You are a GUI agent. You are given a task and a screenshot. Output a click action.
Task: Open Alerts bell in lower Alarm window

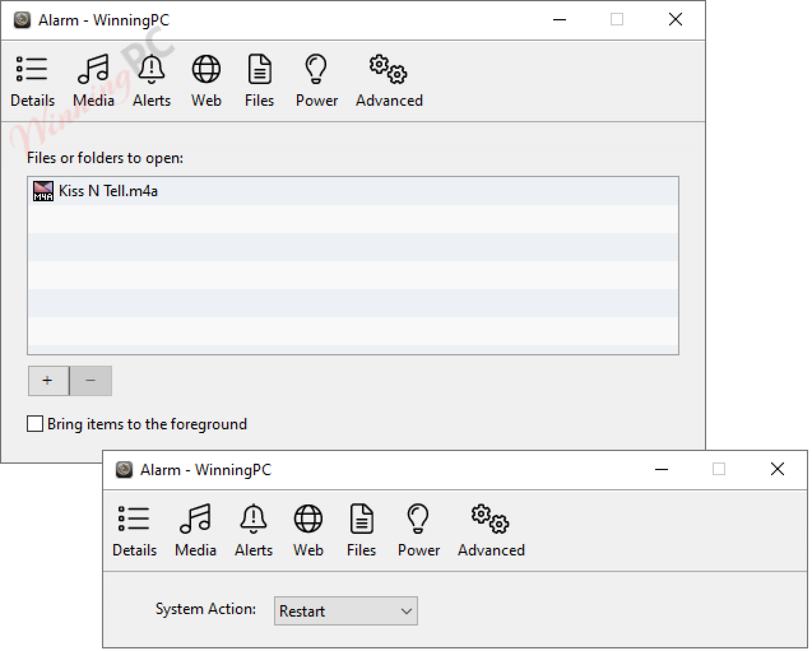click(253, 531)
